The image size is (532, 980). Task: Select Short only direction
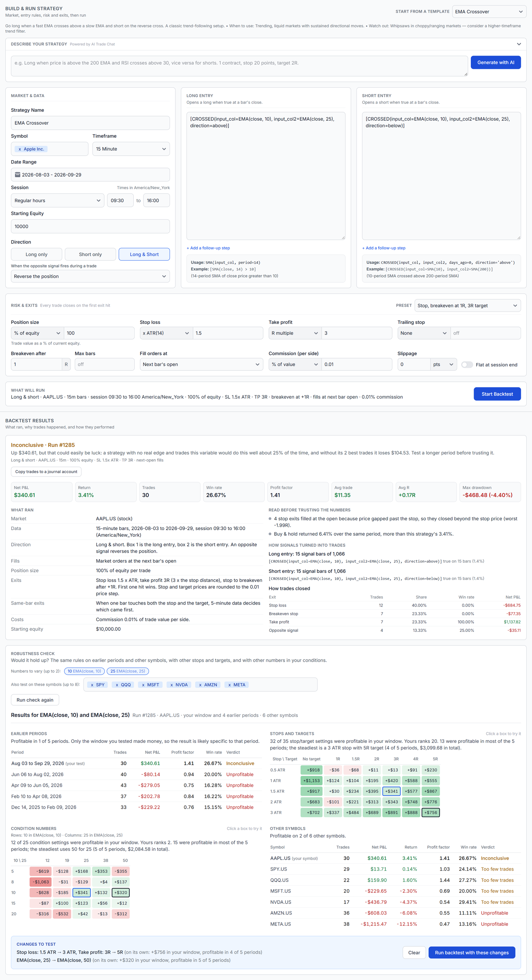pyautogui.click(x=90, y=254)
